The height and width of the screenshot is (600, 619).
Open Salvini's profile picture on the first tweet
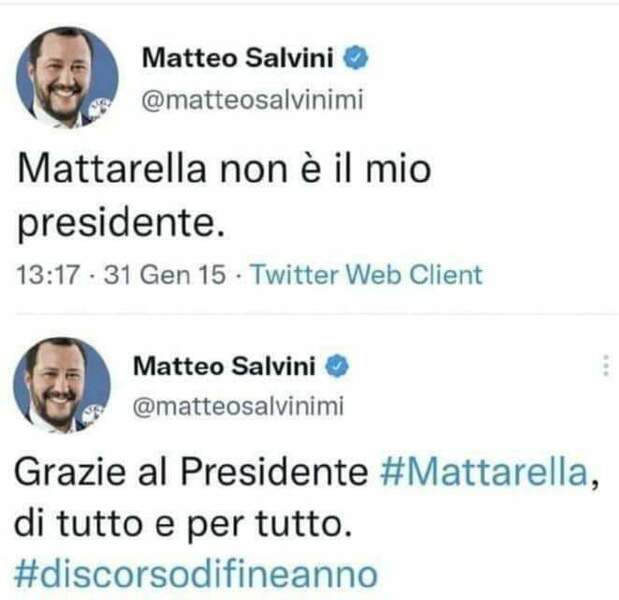(66, 78)
